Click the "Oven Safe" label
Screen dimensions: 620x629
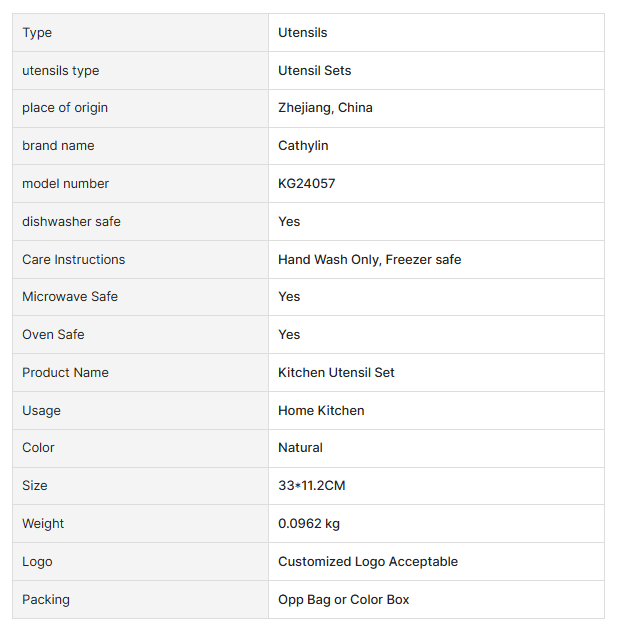click(53, 335)
